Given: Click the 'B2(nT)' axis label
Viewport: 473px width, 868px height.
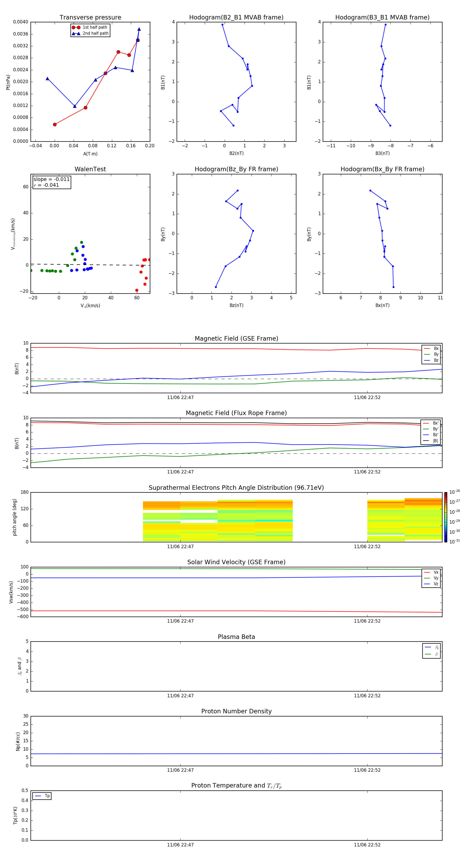Looking at the screenshot, I should tap(236, 153).
